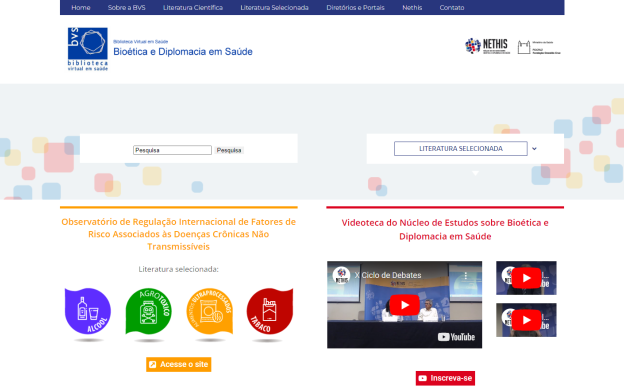
Task: Open Diretórios e Portais menu
Action: pos(355,8)
